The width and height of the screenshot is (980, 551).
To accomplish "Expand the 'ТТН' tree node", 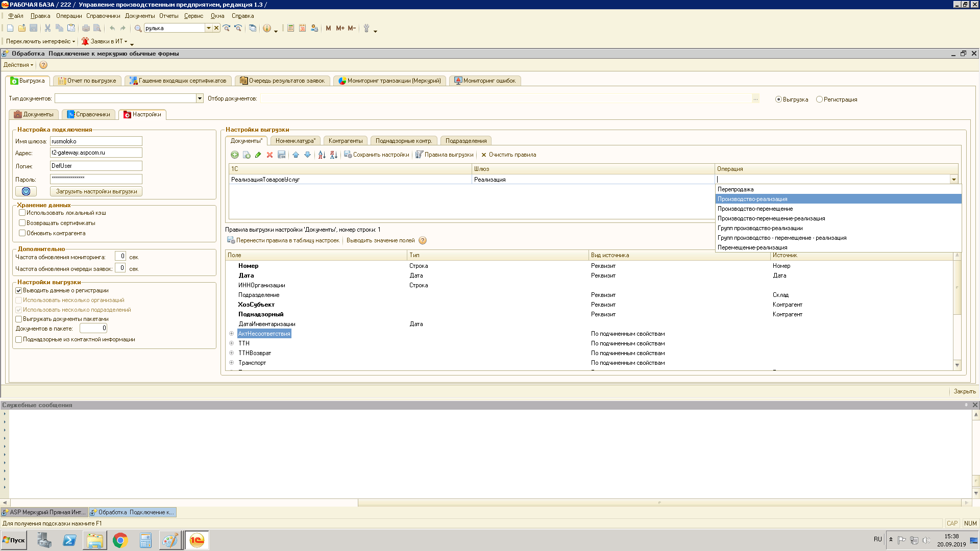I will 231,343.
